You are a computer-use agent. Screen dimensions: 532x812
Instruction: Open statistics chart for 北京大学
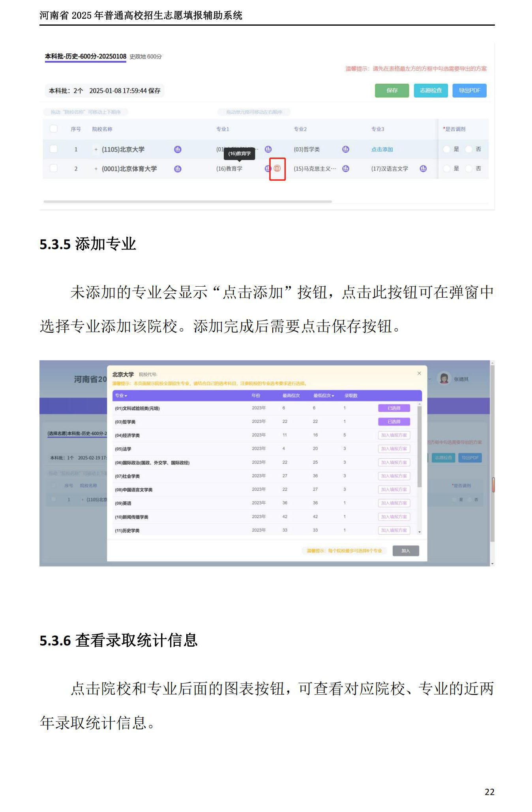pyautogui.click(x=178, y=149)
